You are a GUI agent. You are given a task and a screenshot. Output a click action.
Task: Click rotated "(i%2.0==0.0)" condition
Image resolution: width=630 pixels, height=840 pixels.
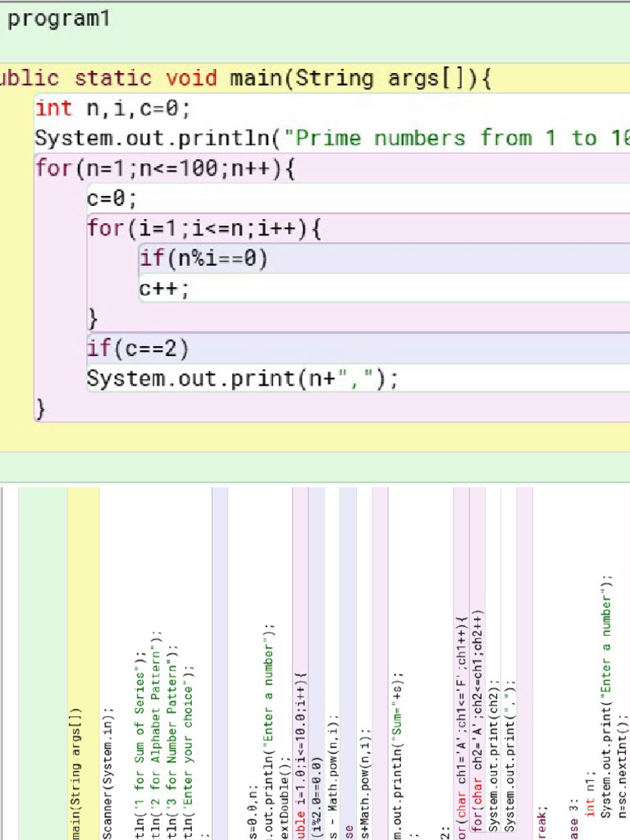coord(317,798)
